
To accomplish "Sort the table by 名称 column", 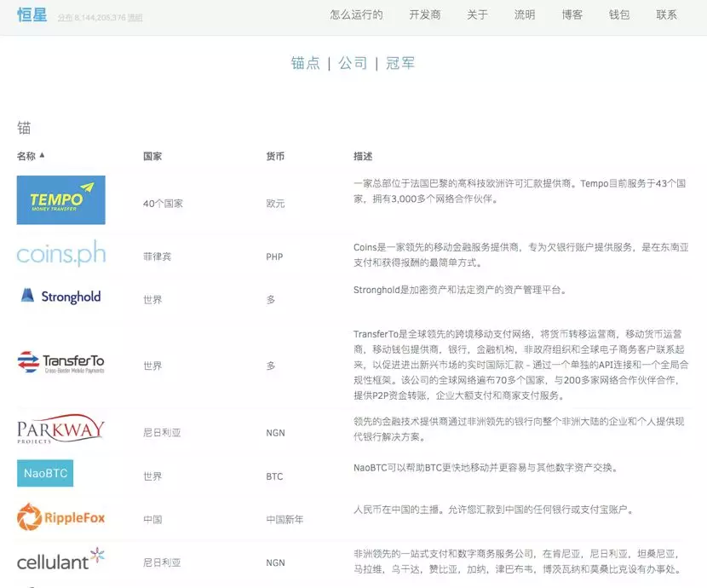I will pos(31,156).
